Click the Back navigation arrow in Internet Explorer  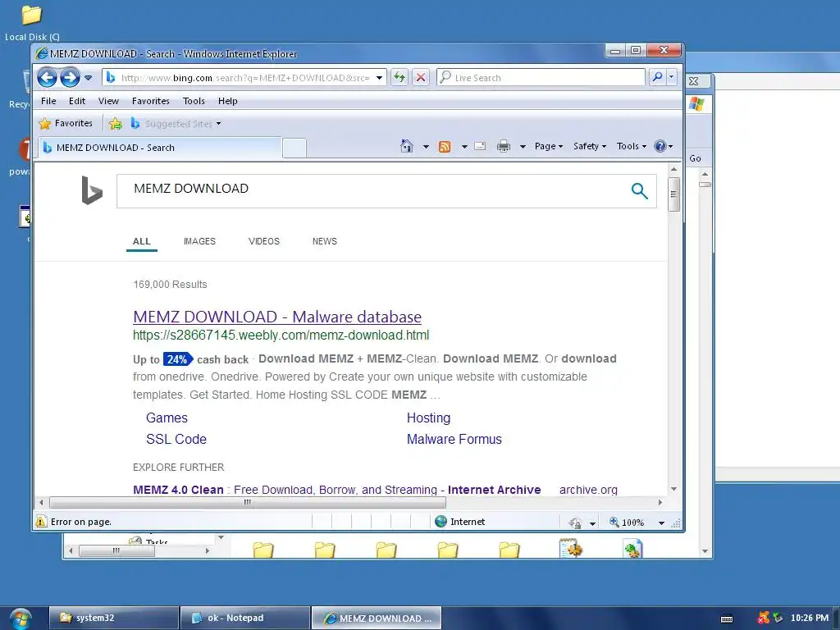(x=47, y=78)
